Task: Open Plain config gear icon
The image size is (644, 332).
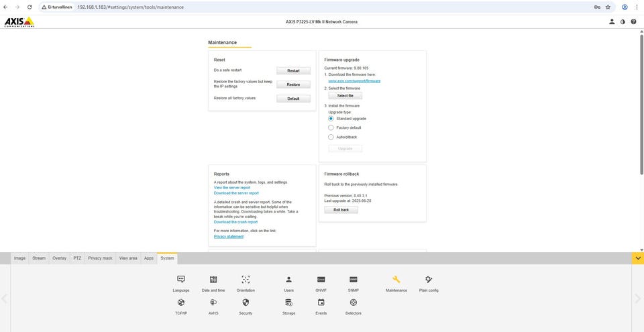Action: pos(429,280)
